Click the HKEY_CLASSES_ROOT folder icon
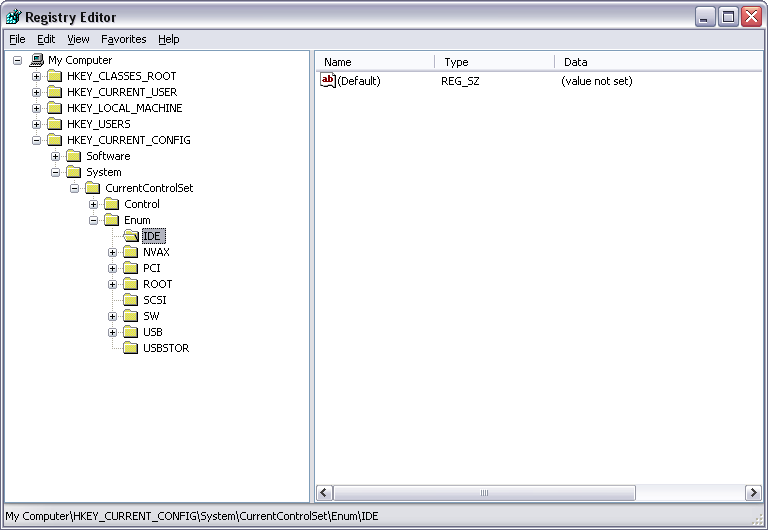768x530 pixels. pos(55,76)
